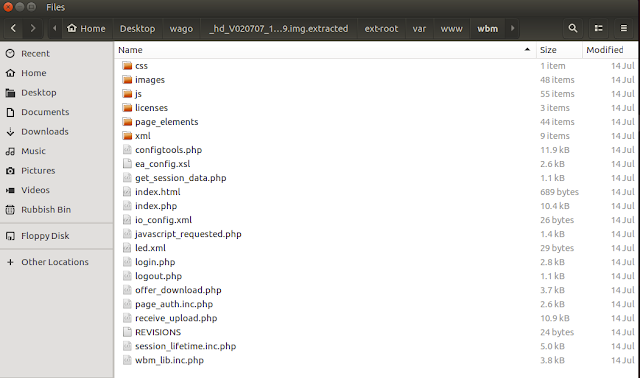The image size is (640, 378).
Task: Open the search magnifier icon
Action: [573, 28]
